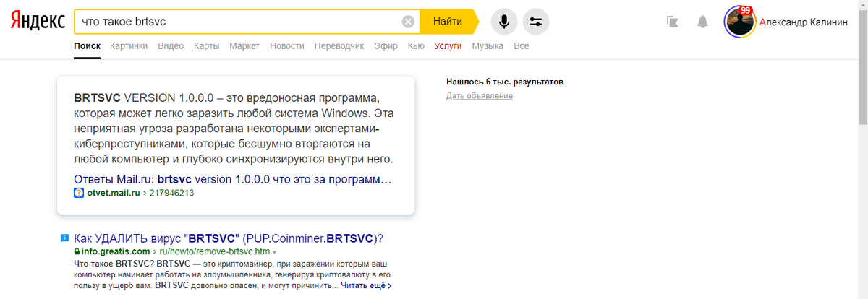
Task: Open info.greatis.com domain link
Action: coord(116,251)
